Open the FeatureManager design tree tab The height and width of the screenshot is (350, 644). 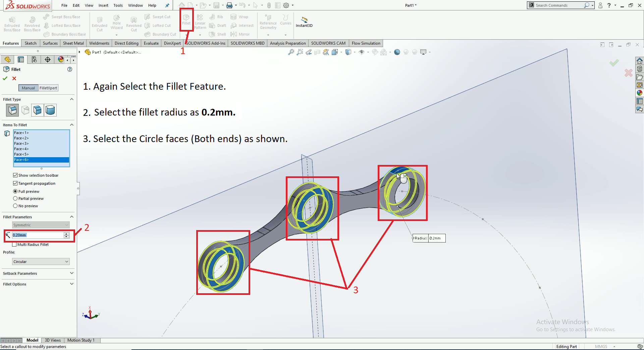7,59
